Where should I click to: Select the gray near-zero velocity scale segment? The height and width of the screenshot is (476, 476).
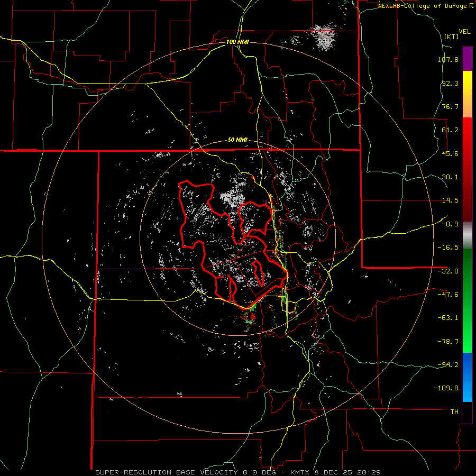(x=467, y=234)
